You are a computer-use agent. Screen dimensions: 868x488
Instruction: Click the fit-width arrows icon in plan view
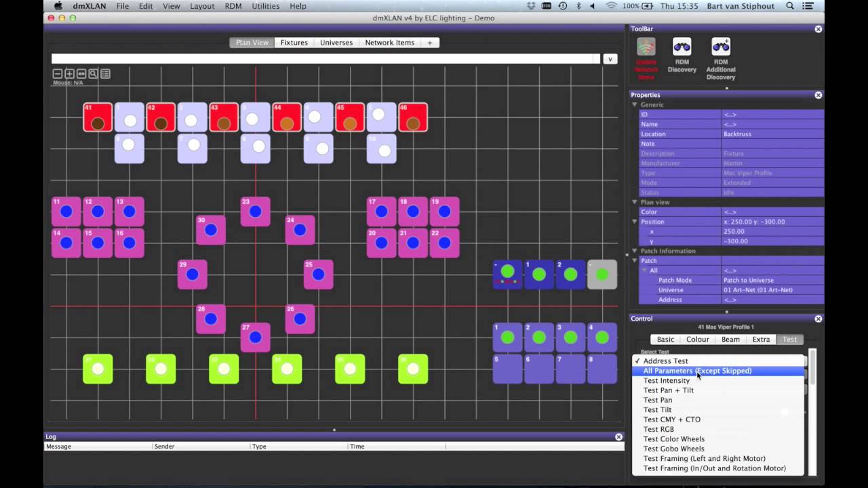(81, 73)
